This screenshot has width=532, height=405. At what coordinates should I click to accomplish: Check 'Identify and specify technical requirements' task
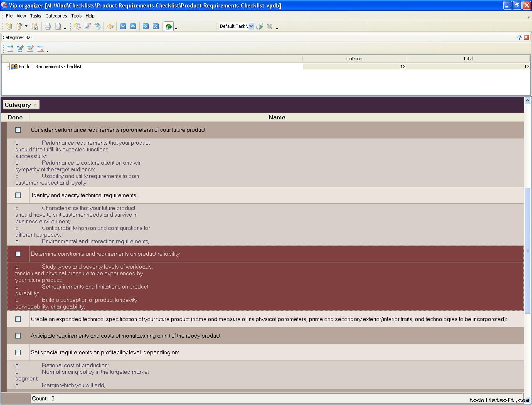coord(18,195)
